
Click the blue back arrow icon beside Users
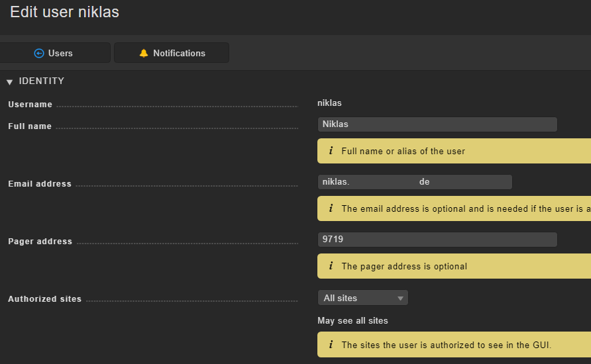coord(39,53)
